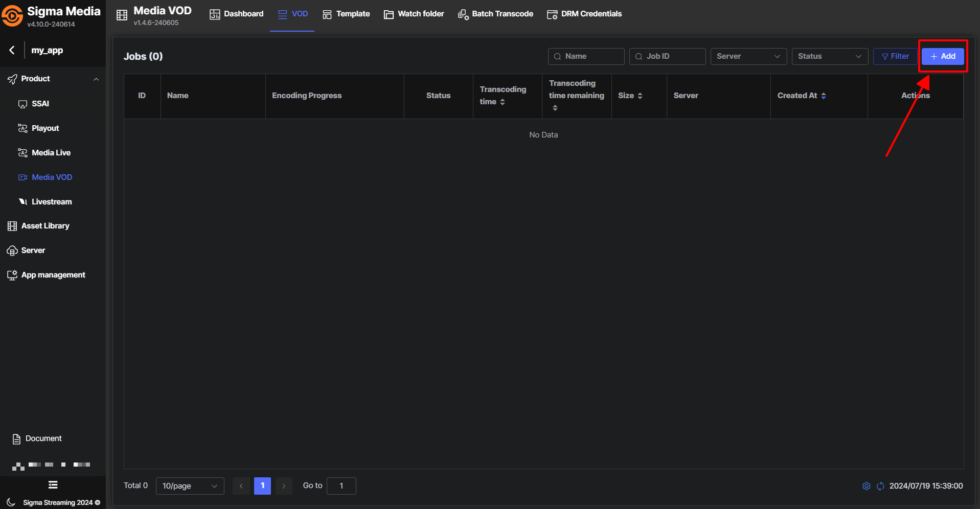The image size is (980, 509).
Task: Open the settings gear icon at bottom right
Action: (866, 486)
